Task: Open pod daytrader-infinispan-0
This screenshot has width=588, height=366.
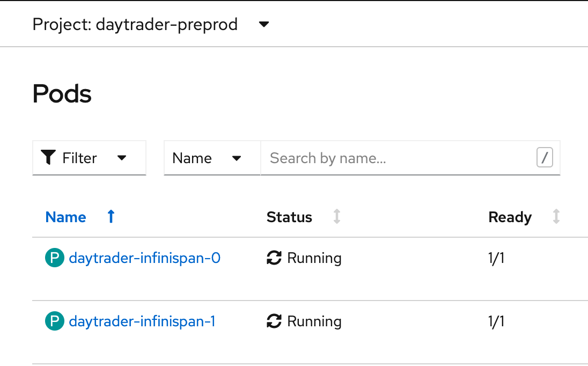Action: (x=145, y=258)
